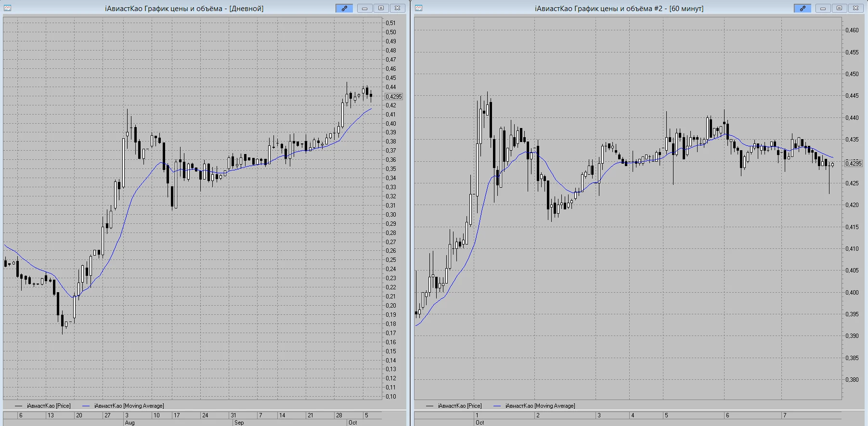Toggle the chain link button in 60-minute chart window
The image size is (868, 426).
803,8
